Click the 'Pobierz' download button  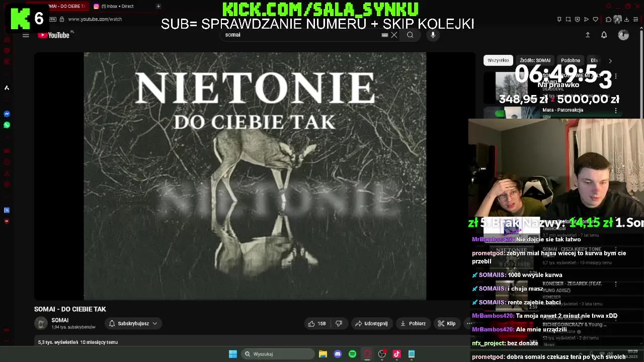(413, 324)
